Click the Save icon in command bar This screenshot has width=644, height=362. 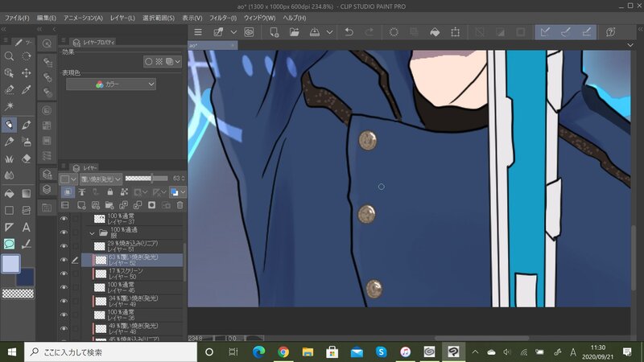[x=315, y=32]
